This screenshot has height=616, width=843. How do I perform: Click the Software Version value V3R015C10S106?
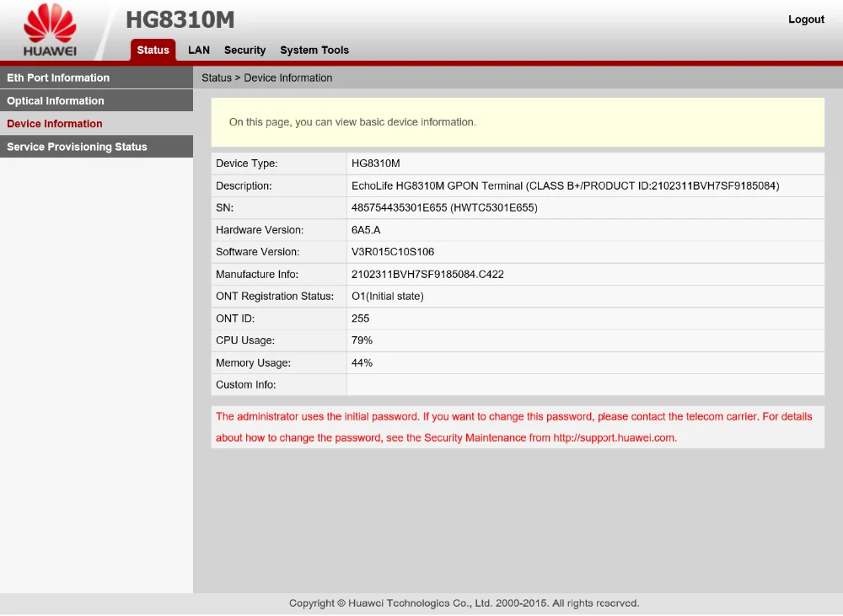pyautogui.click(x=393, y=252)
